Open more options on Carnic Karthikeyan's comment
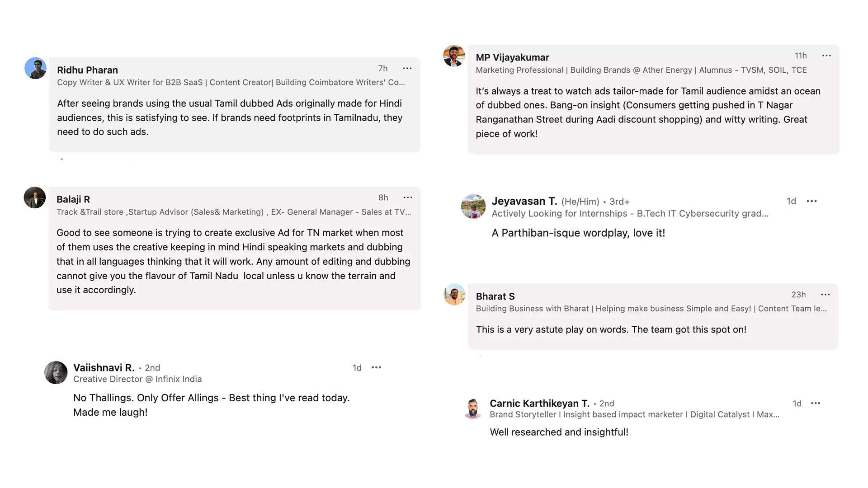This screenshot has height=488, width=868. (x=816, y=404)
